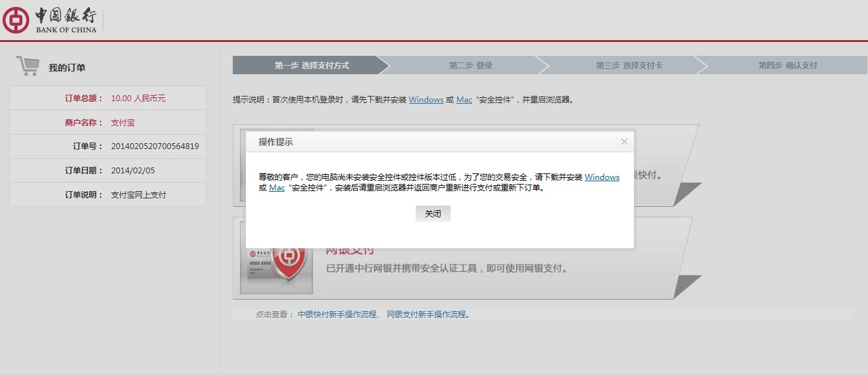Click the order total 10.00 人民币元
Viewport: 868px width, 375px height.
tap(138, 99)
